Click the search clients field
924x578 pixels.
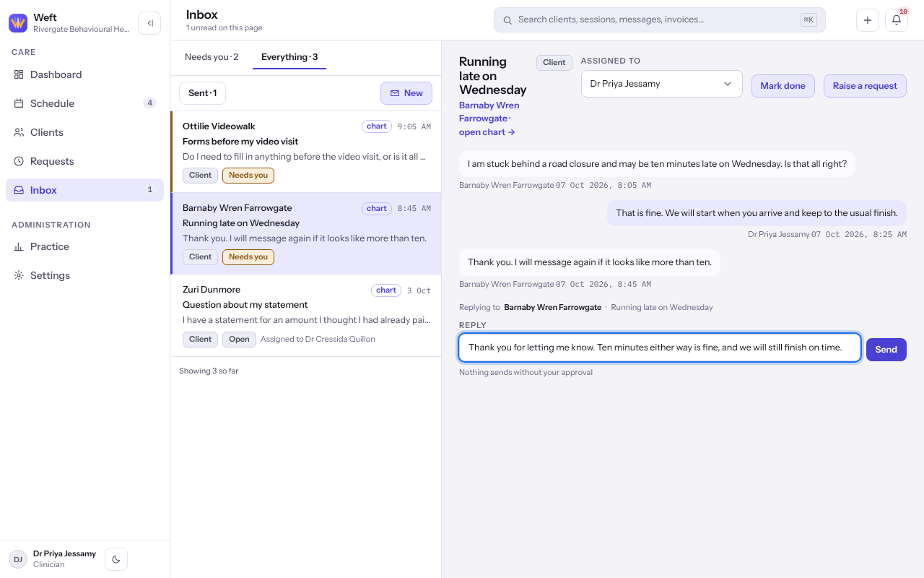click(x=660, y=20)
